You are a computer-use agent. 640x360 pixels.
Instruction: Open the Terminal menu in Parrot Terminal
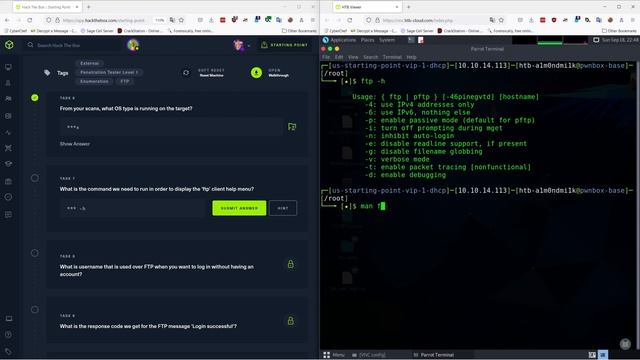[392, 57]
